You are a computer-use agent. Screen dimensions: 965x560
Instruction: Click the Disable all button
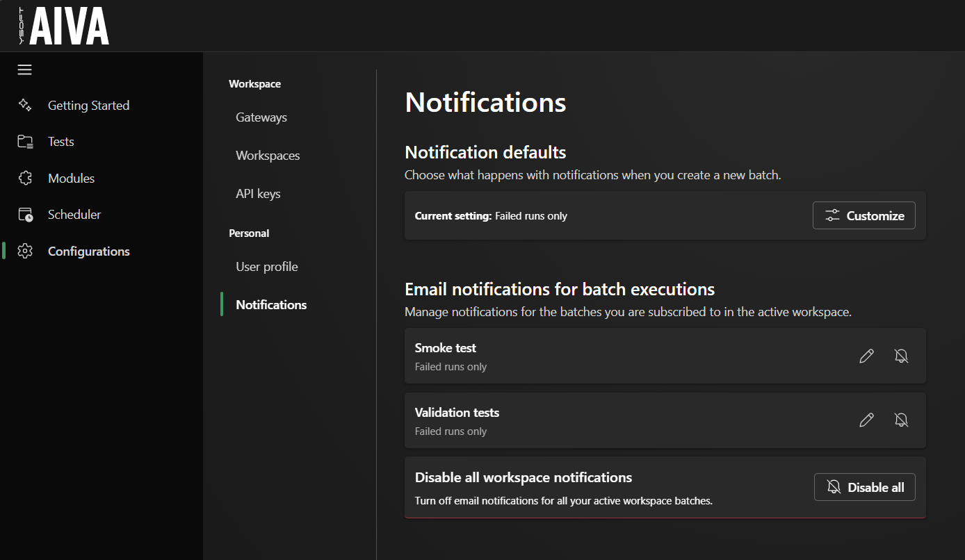[x=865, y=487]
